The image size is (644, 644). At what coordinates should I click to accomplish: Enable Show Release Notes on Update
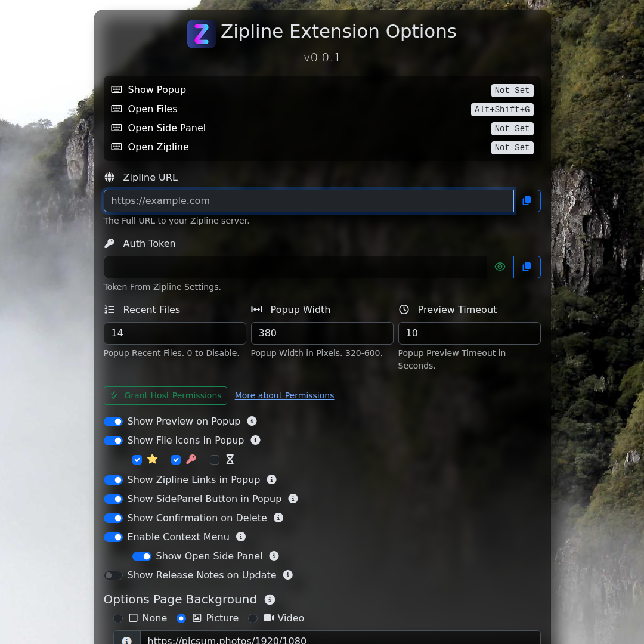(113, 575)
